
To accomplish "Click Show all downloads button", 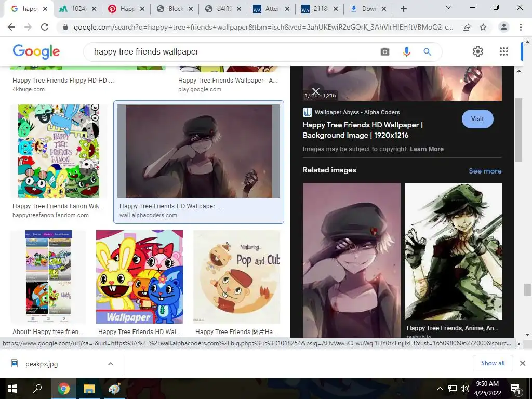I will pos(493,363).
